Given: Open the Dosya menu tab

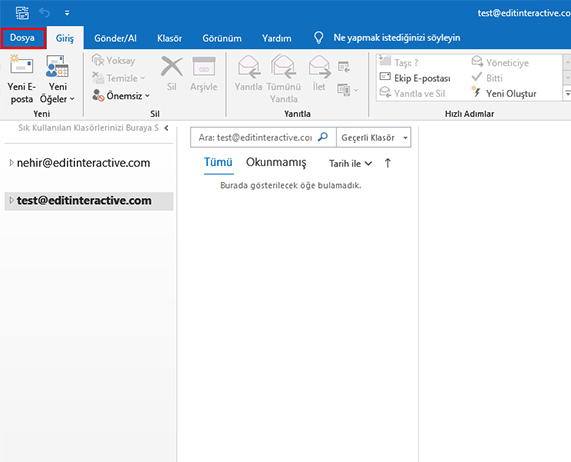Looking at the screenshot, I should click(23, 38).
